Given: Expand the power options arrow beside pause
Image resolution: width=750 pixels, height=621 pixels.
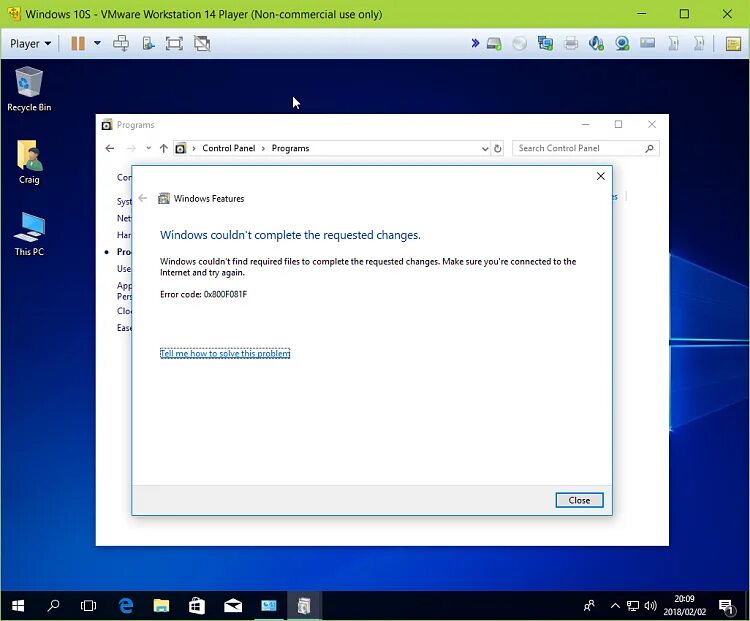Looking at the screenshot, I should tap(98, 43).
